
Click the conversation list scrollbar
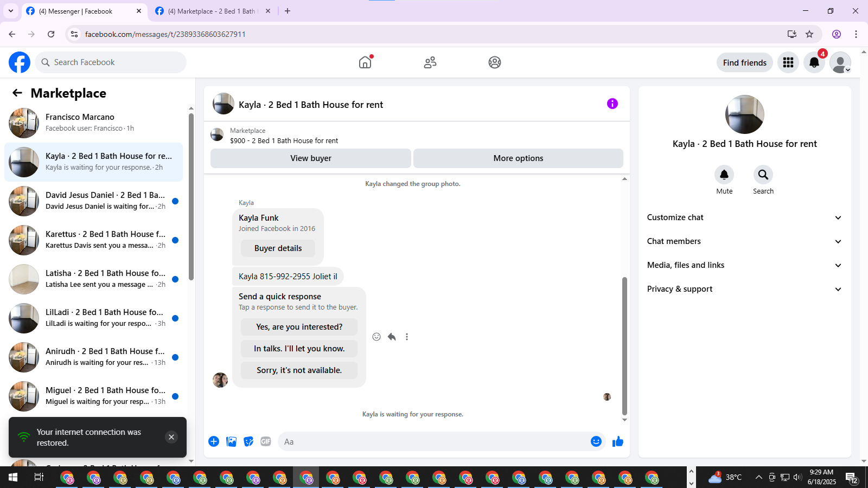pyautogui.click(x=191, y=196)
